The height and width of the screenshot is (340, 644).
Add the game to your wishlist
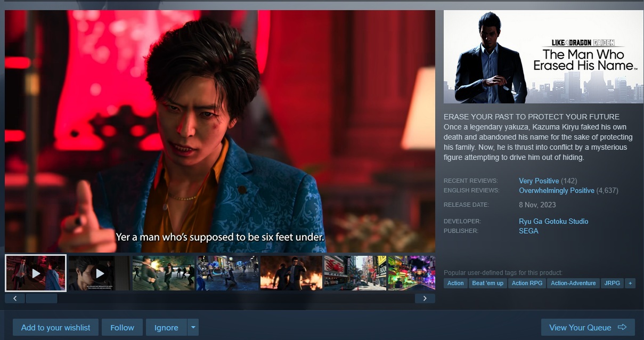56,328
